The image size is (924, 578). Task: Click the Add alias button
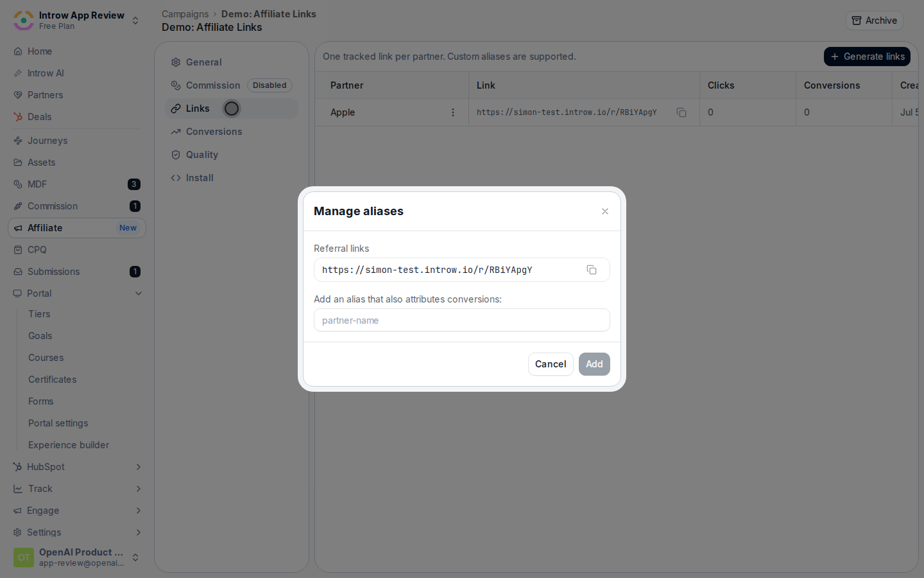pos(594,364)
